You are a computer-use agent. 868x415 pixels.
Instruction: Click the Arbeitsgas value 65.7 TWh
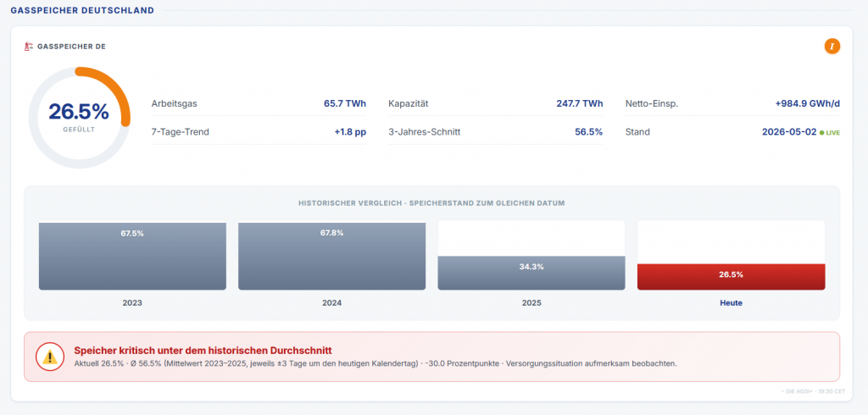[x=345, y=103]
